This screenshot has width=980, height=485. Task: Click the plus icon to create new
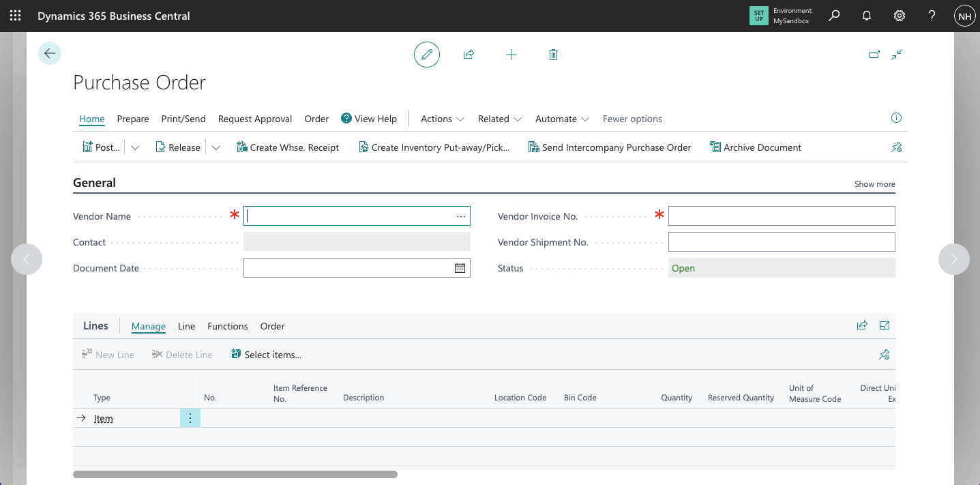tap(511, 55)
